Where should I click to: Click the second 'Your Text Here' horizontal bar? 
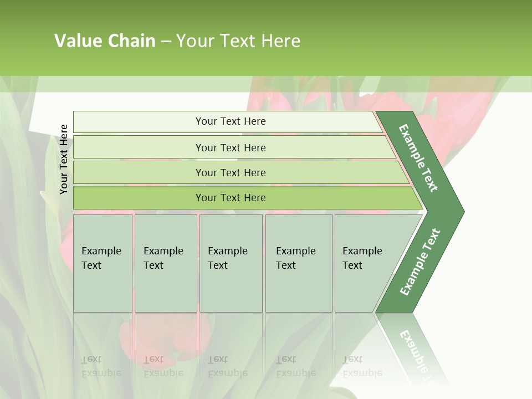234,147
